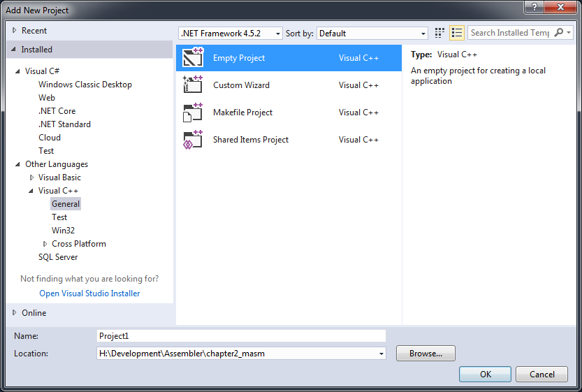The height and width of the screenshot is (392, 582).
Task: Select the Makefile Project template icon
Action: tap(193, 112)
